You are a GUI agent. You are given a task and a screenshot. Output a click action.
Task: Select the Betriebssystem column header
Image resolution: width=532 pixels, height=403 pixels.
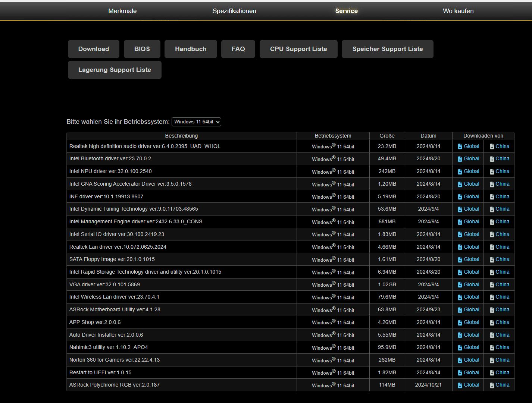pos(333,136)
